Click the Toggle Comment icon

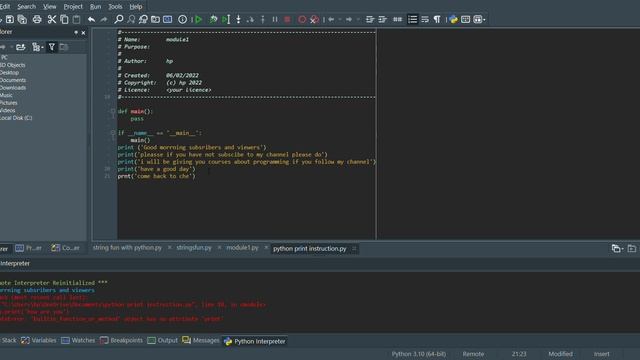[x=397, y=19]
